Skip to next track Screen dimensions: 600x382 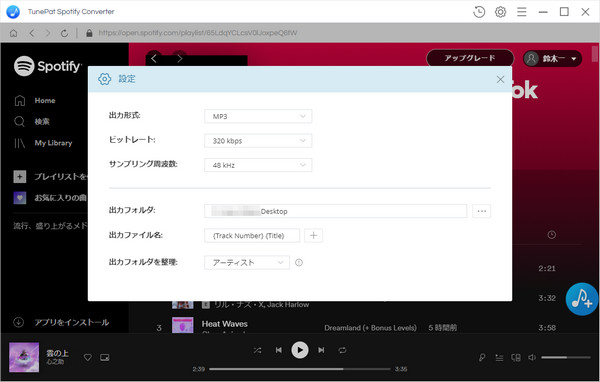pyautogui.click(x=321, y=350)
